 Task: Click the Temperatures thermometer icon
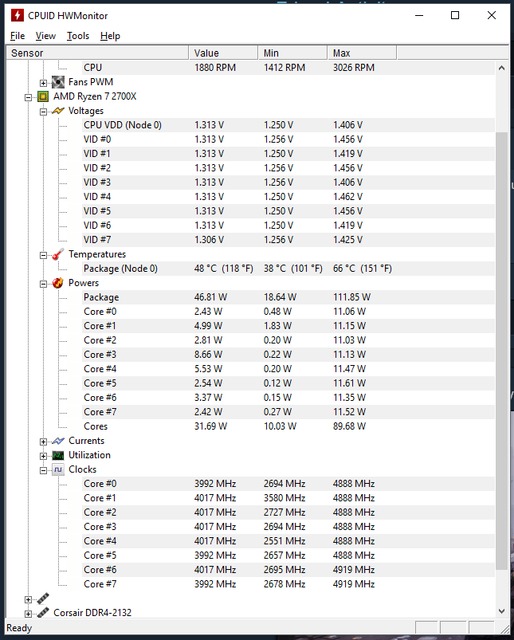tap(58, 254)
